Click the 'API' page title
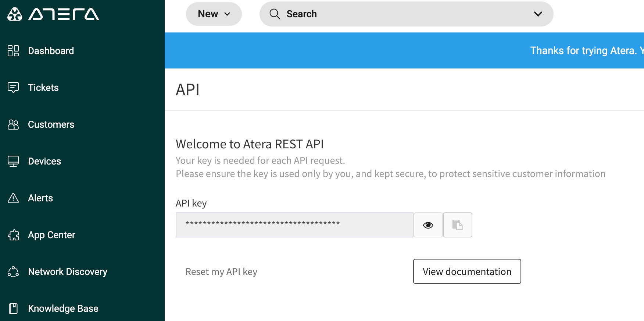Image resolution: width=644 pixels, height=321 pixels. pyautogui.click(x=187, y=90)
